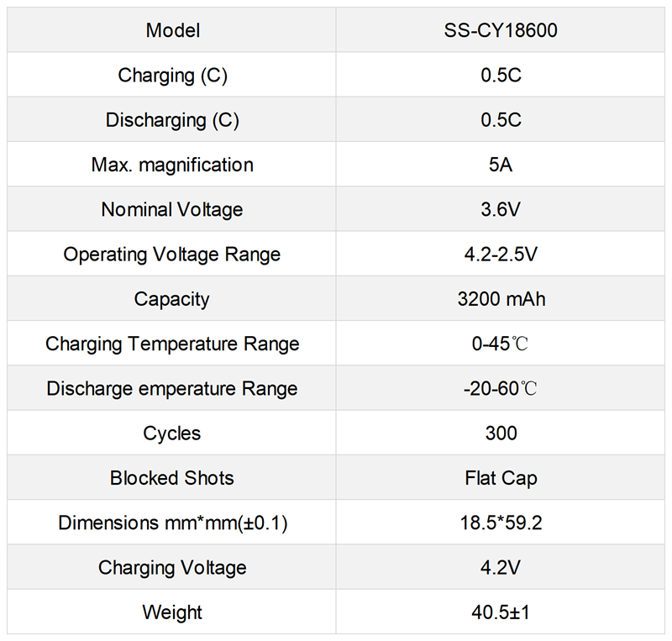Select the Cycles label cell
672x641 pixels.
tap(172, 433)
